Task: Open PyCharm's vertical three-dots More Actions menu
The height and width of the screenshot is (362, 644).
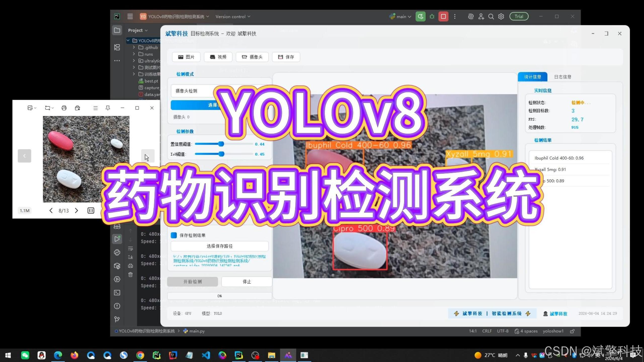Action: click(455, 17)
